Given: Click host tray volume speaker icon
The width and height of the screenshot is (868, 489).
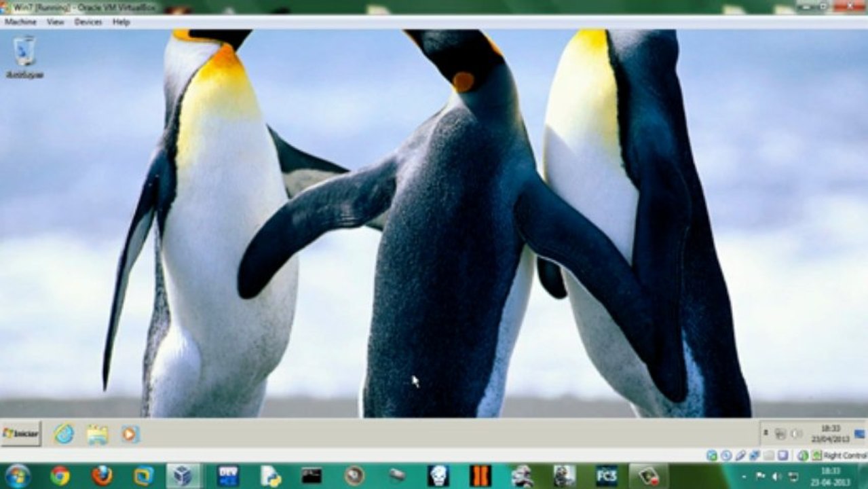Looking at the screenshot, I should pos(776,477).
